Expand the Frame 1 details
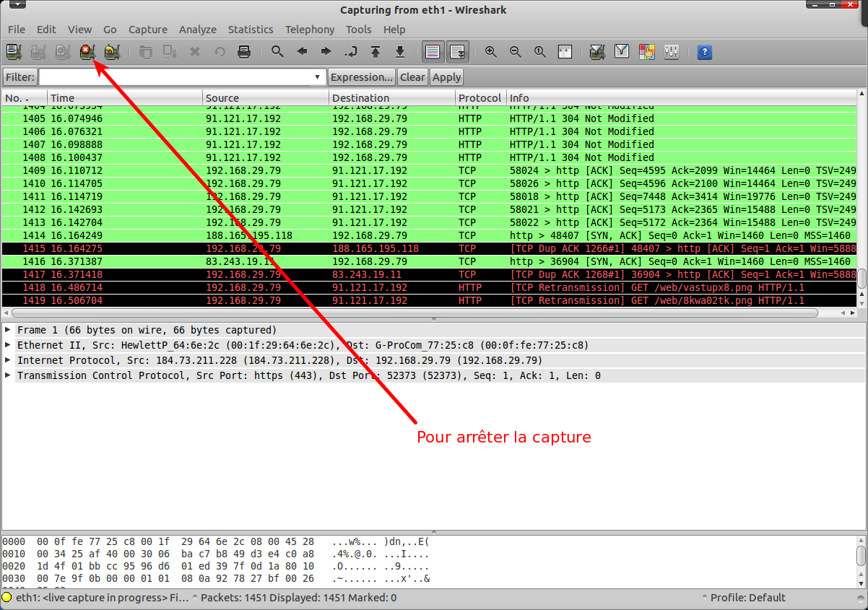This screenshot has height=610, width=868. pyautogui.click(x=8, y=330)
